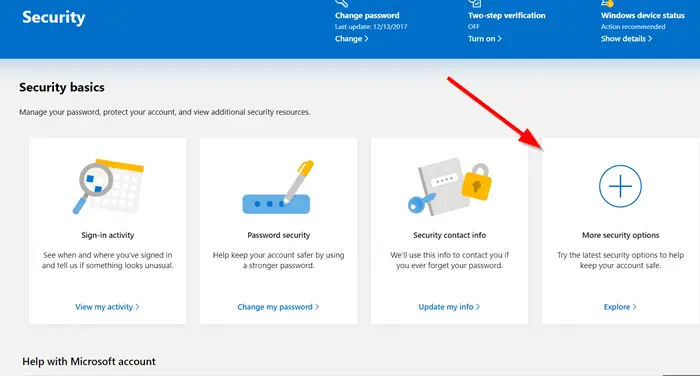This screenshot has height=376, width=700.
Task: Click the Last update 12/13/2017 text
Action: click(371, 27)
